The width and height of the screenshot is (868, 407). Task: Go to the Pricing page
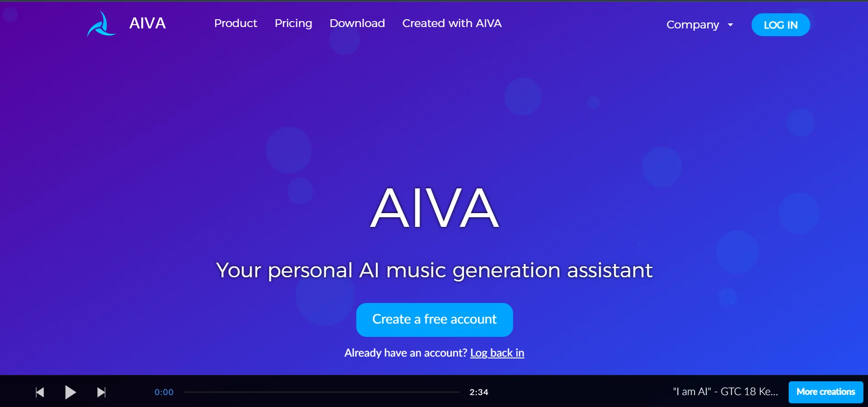(x=293, y=23)
